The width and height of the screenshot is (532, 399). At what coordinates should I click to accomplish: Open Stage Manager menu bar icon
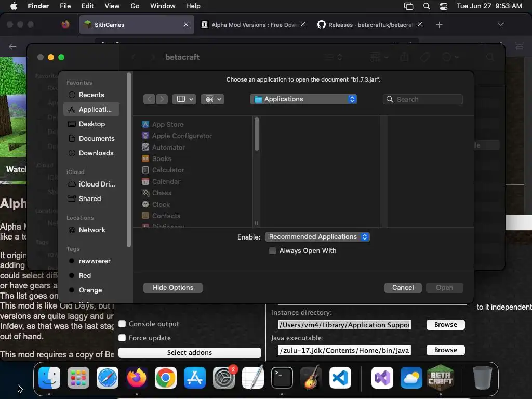pos(408,6)
